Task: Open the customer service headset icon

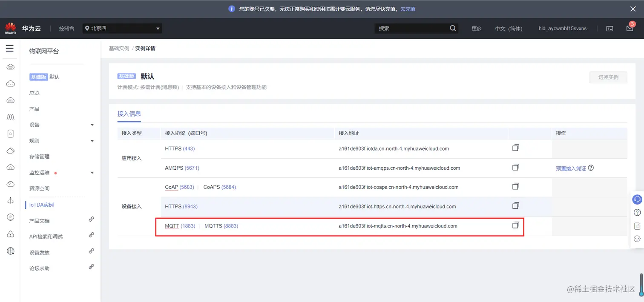Action: coord(637,199)
